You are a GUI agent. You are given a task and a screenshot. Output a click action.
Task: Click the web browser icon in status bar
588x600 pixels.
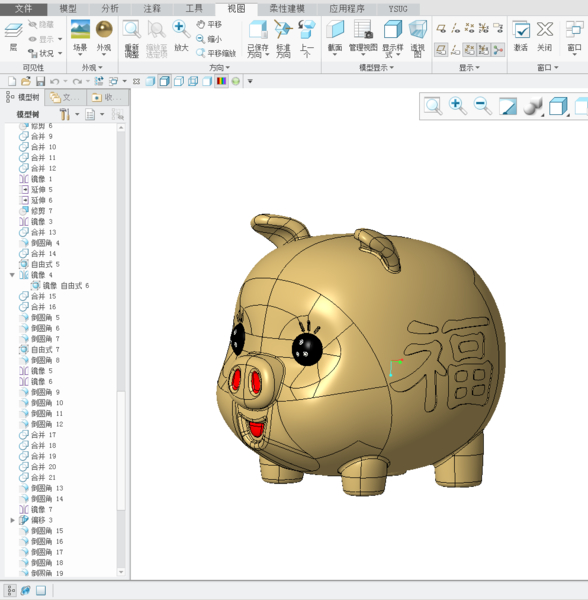tap(26, 590)
